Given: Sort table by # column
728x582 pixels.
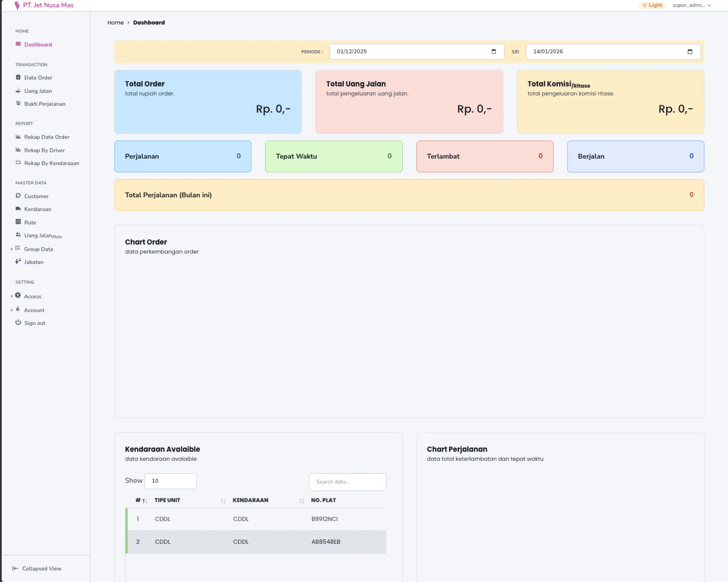Looking at the screenshot, I should point(141,500).
